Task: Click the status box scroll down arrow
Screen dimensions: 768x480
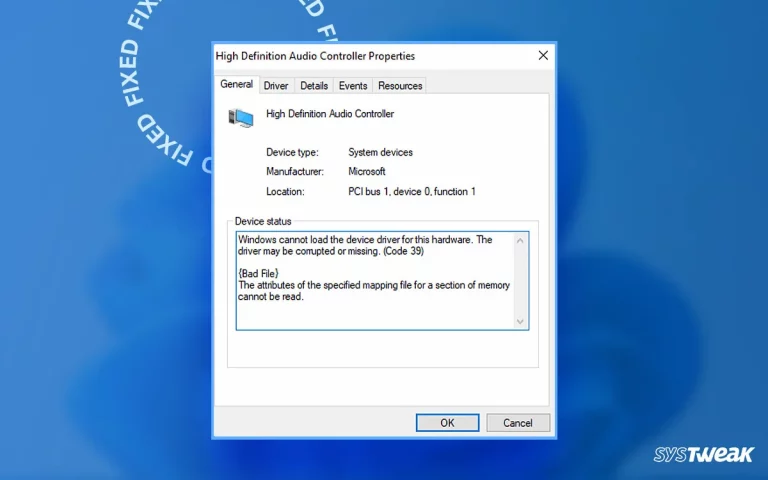Action: 520,321
